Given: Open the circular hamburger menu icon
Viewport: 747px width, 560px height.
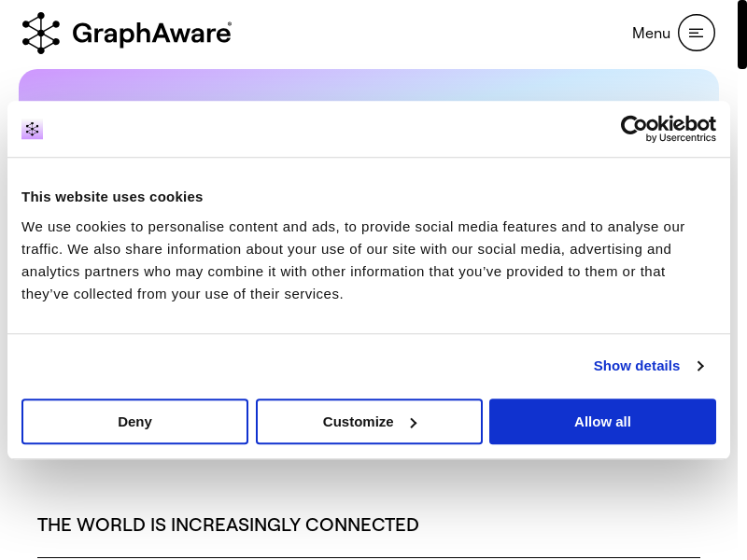Looking at the screenshot, I should point(696,33).
